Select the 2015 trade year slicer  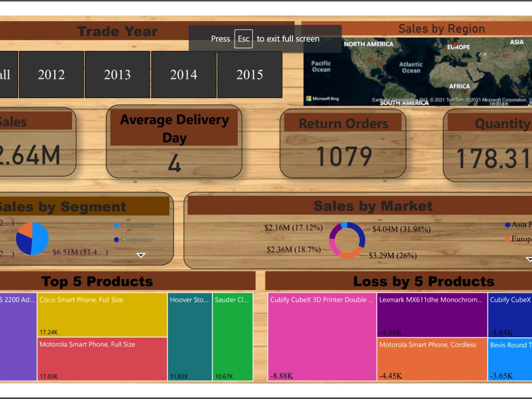(x=250, y=74)
